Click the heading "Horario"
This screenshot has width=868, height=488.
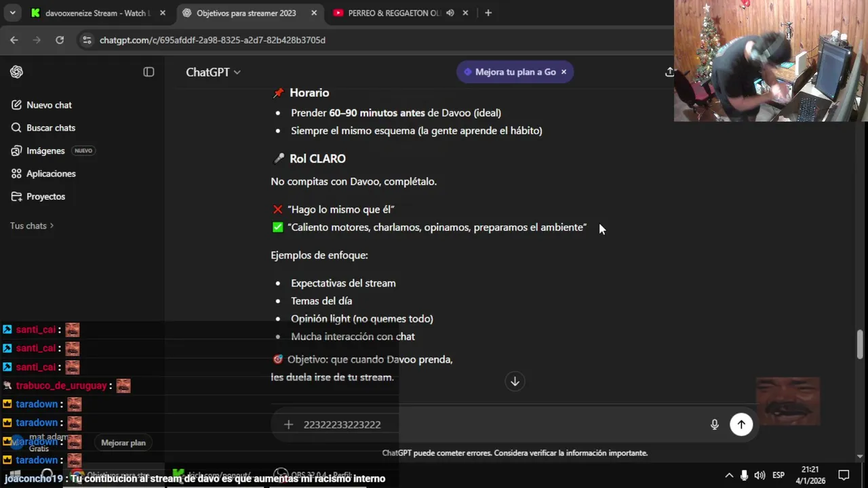pyautogui.click(x=309, y=93)
